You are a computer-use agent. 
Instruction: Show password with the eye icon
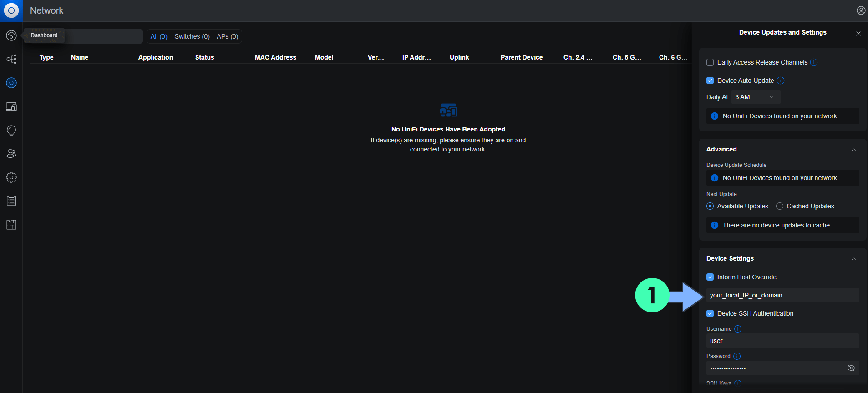click(x=851, y=368)
